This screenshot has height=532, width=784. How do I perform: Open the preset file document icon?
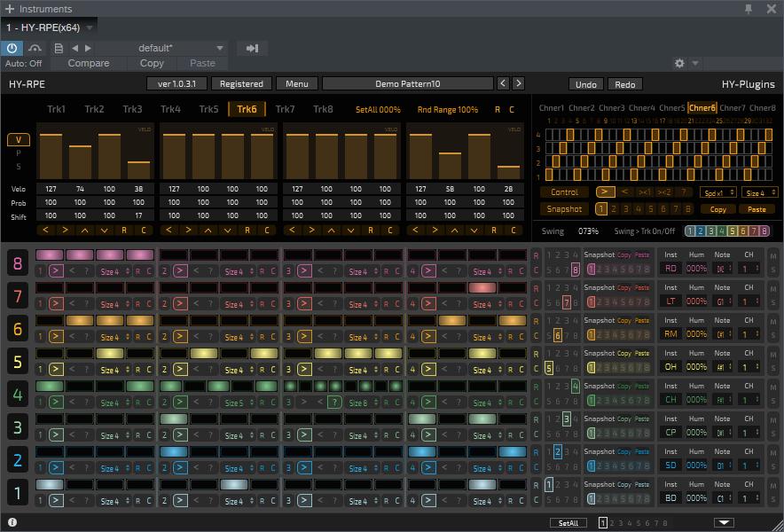point(59,48)
